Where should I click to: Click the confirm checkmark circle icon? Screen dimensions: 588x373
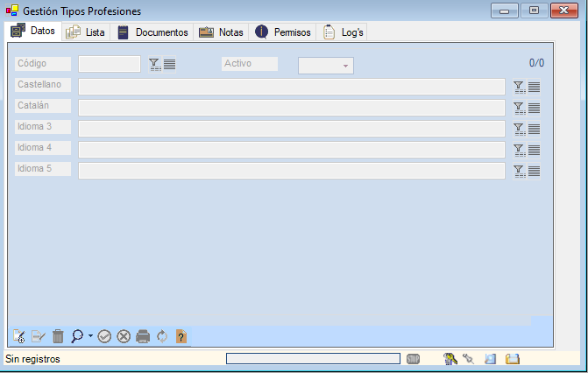point(104,336)
